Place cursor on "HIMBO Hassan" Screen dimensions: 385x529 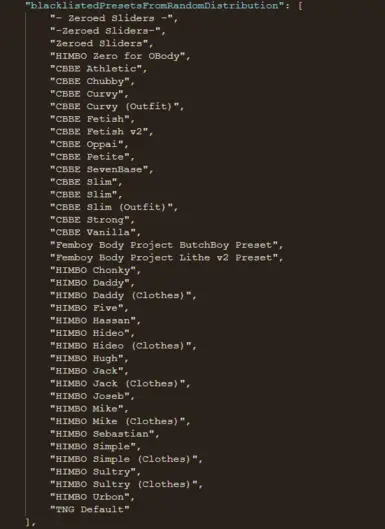point(95,321)
